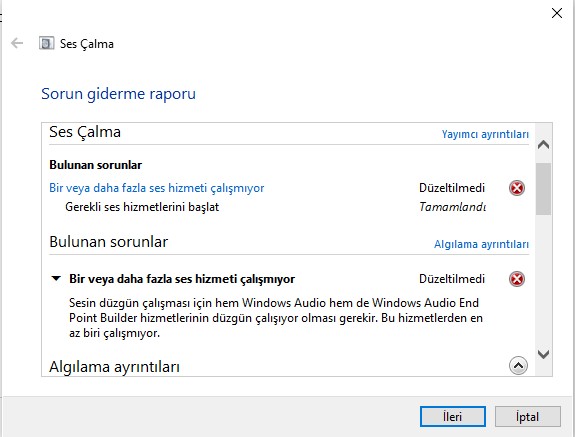This screenshot has height=437, width=575.
Task: Collapse the black disclosure triangle
Action: 56,279
